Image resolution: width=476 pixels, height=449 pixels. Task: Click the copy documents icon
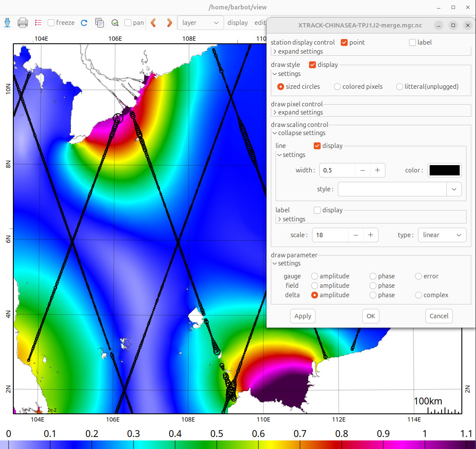pos(100,23)
